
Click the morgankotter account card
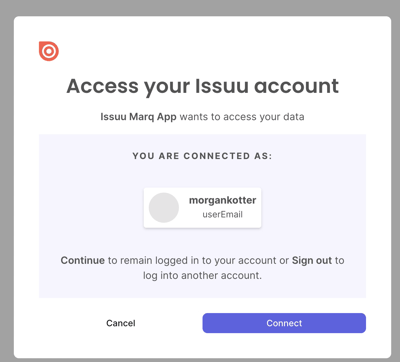tap(202, 208)
